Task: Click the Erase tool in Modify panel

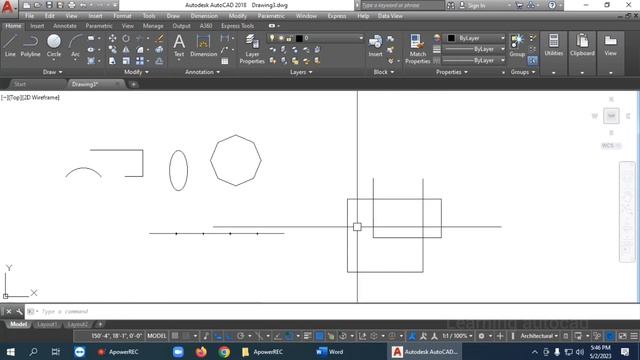Action: [160, 38]
